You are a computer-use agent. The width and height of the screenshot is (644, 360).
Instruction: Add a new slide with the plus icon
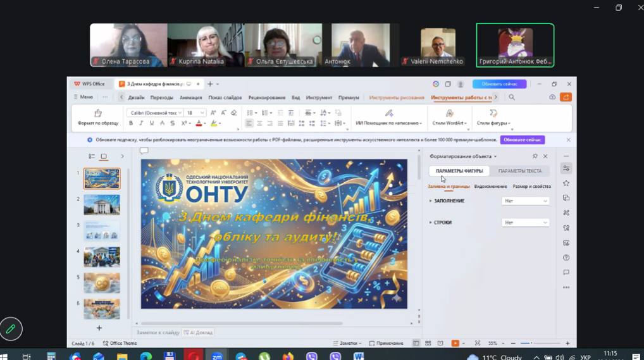(99, 328)
